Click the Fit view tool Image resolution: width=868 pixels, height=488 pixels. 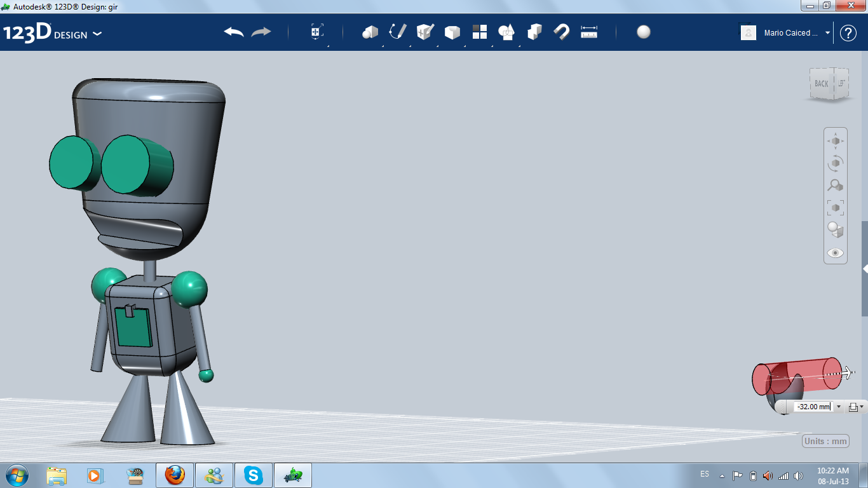pyautogui.click(x=836, y=208)
